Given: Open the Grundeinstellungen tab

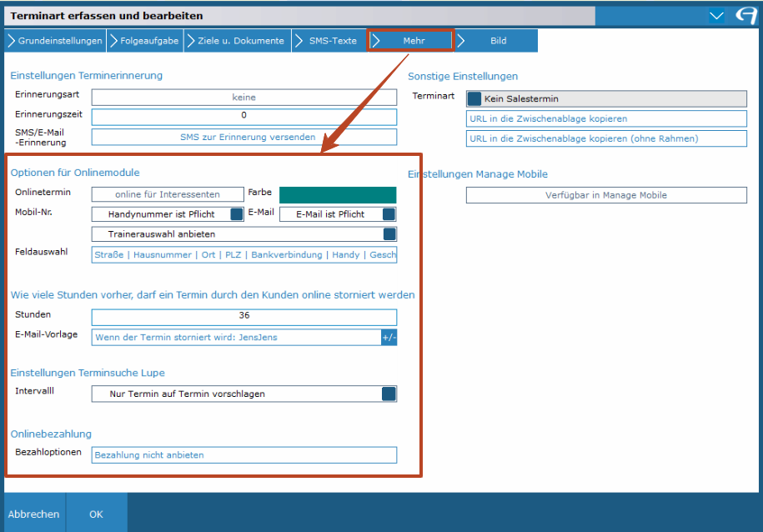Looking at the screenshot, I should click(x=55, y=41).
